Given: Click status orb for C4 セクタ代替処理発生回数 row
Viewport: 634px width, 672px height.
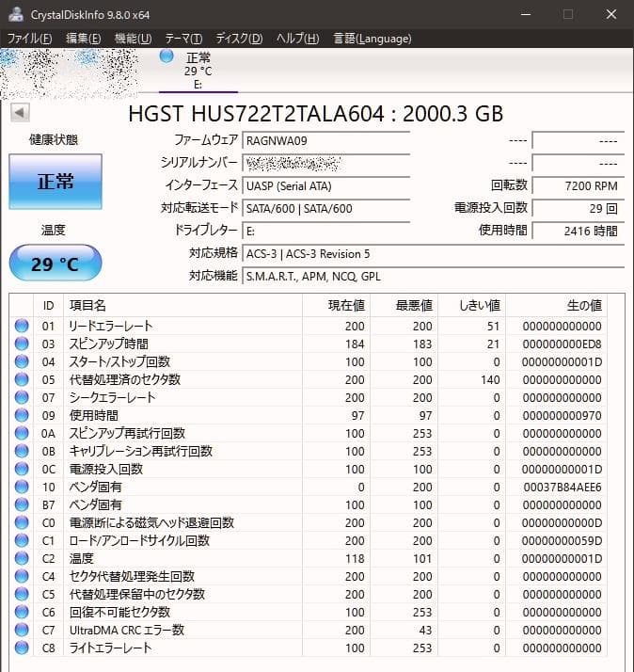Looking at the screenshot, I should coord(22,576).
